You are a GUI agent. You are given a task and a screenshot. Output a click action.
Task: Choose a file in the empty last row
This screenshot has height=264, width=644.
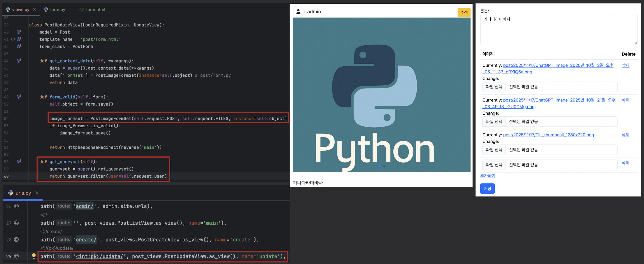(494, 165)
